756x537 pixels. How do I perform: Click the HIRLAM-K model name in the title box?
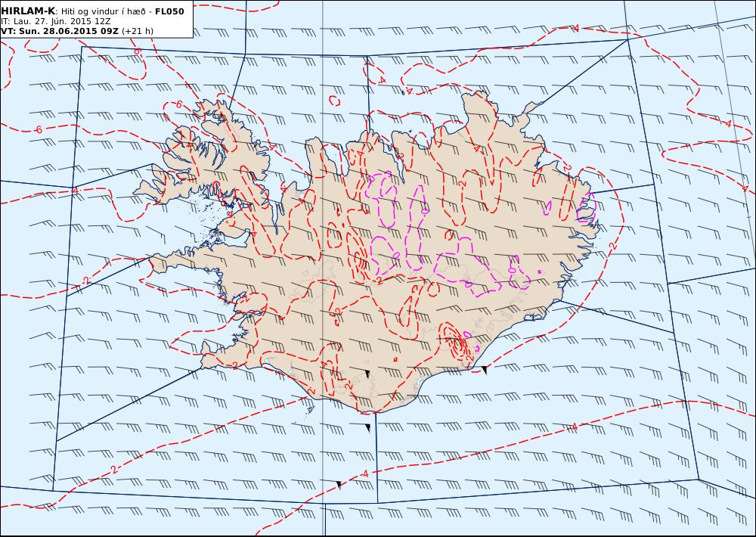pos(28,11)
